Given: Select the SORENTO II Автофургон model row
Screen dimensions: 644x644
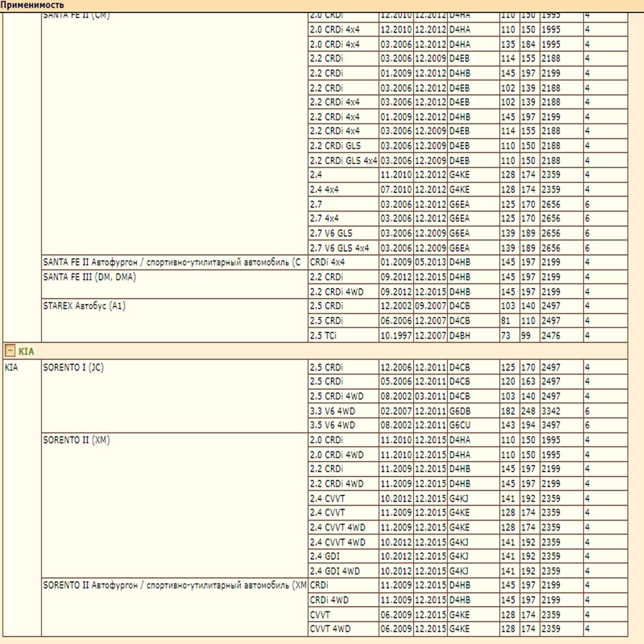Looking at the screenshot, I should click(174, 585).
